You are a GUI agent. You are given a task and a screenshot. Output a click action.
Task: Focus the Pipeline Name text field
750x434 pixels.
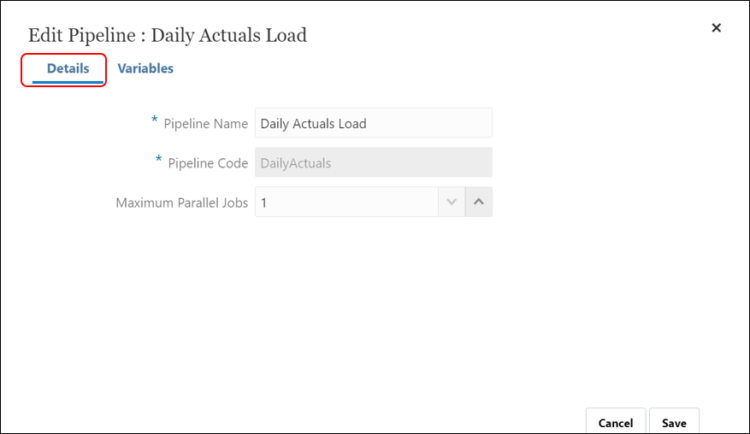(373, 124)
